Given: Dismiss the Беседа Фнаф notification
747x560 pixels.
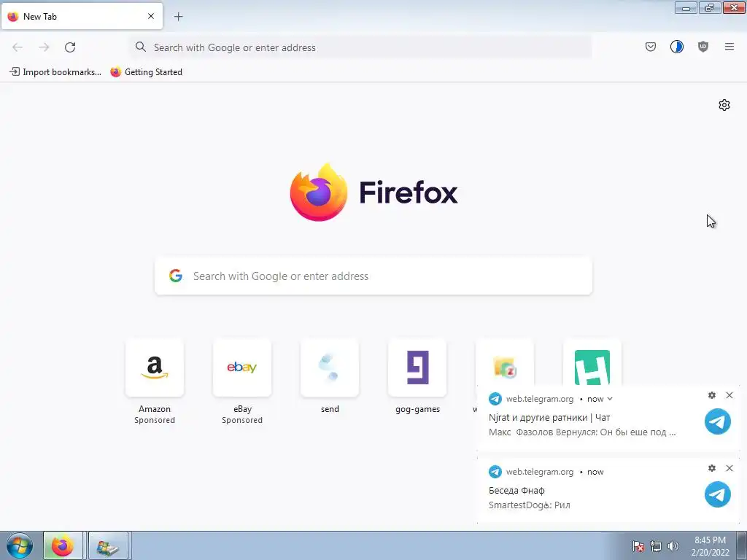Looking at the screenshot, I should coord(729,468).
